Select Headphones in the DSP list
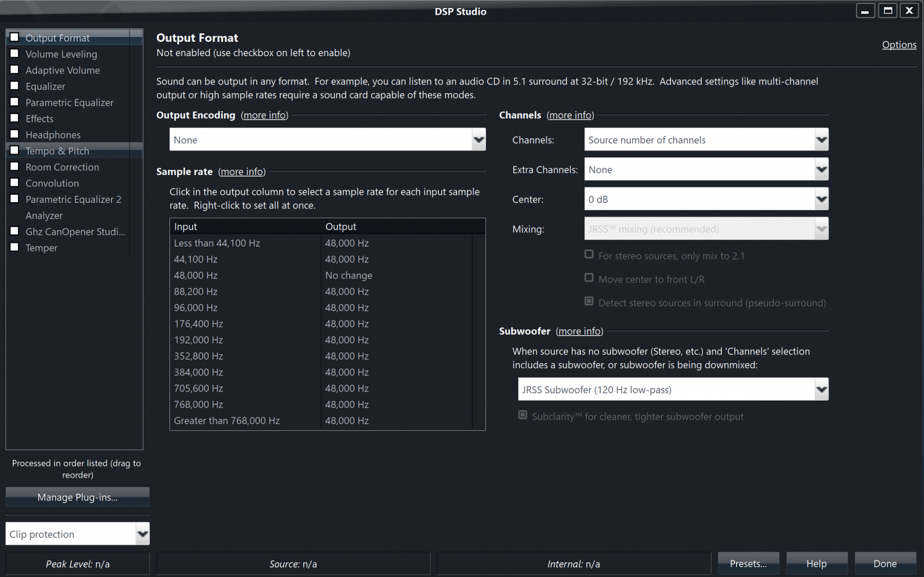Image resolution: width=924 pixels, height=577 pixels. [x=53, y=135]
